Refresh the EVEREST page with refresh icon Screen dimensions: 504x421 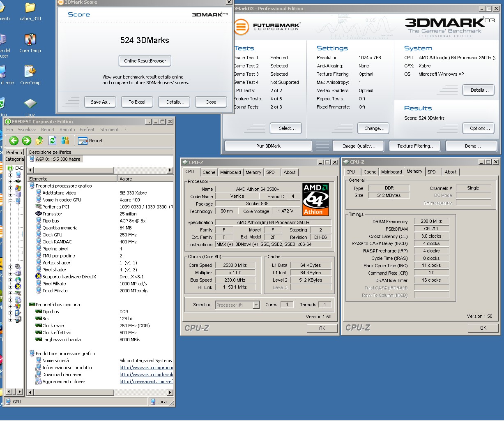(x=52, y=141)
